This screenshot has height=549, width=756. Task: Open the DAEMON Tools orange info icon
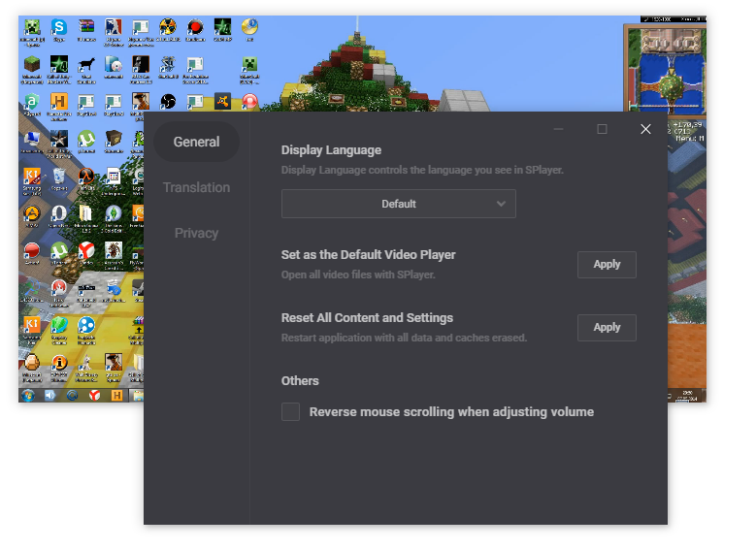(59, 364)
